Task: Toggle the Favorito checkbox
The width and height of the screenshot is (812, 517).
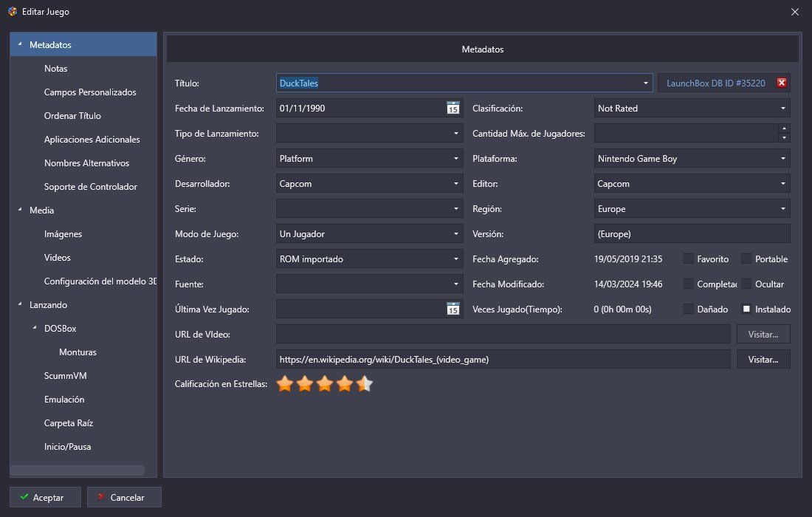Action: (x=688, y=259)
